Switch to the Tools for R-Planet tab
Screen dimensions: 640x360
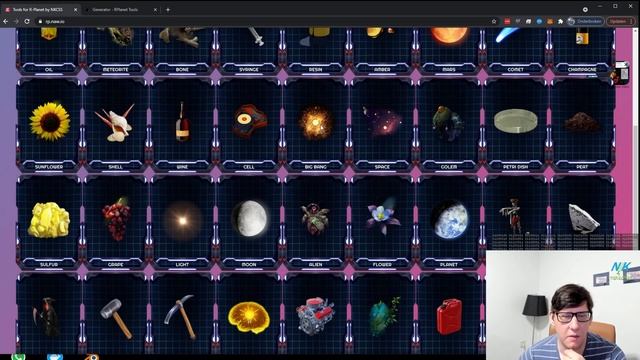click(x=41, y=9)
